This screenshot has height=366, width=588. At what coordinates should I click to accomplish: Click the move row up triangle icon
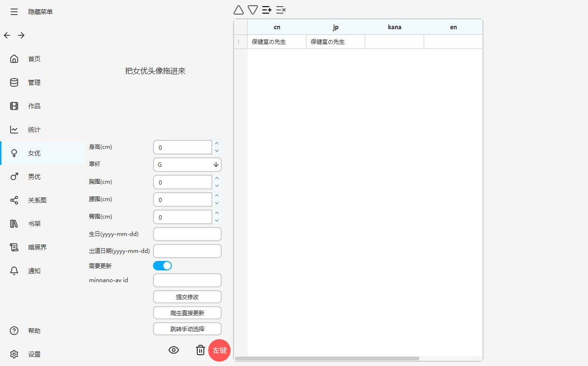coord(239,9)
